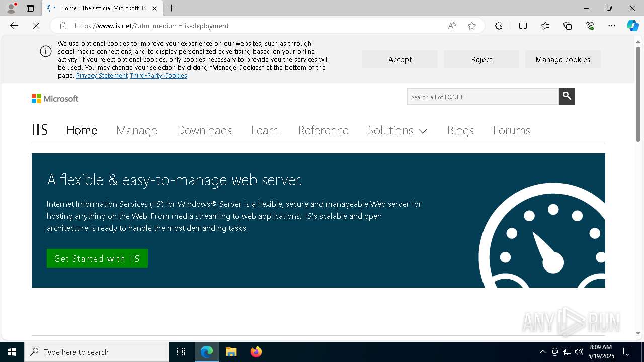Click the taskbar search box

(x=97, y=352)
